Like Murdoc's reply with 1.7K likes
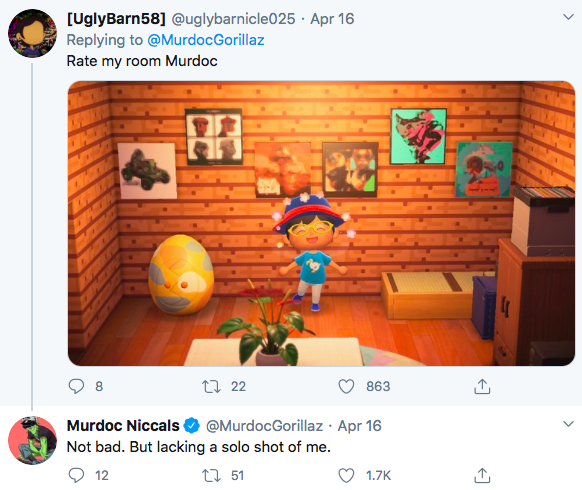Viewport: 582px width, 490px height. [346, 476]
